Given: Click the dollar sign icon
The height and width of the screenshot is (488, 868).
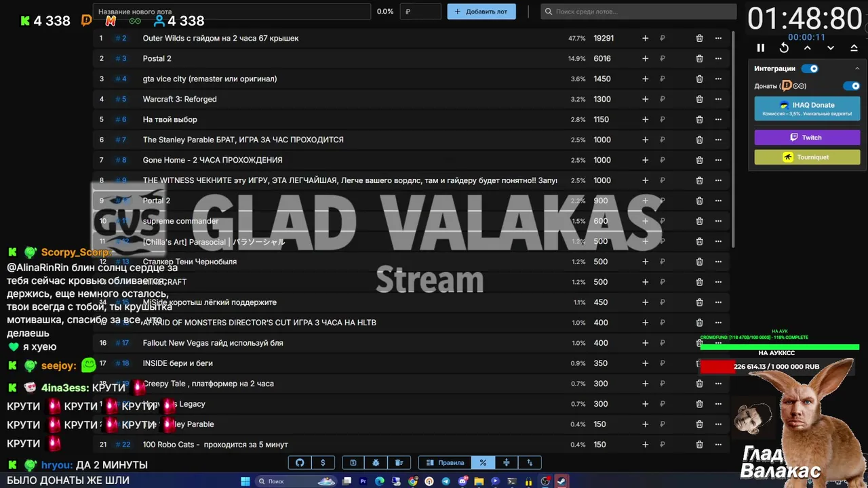Looking at the screenshot, I should (323, 463).
